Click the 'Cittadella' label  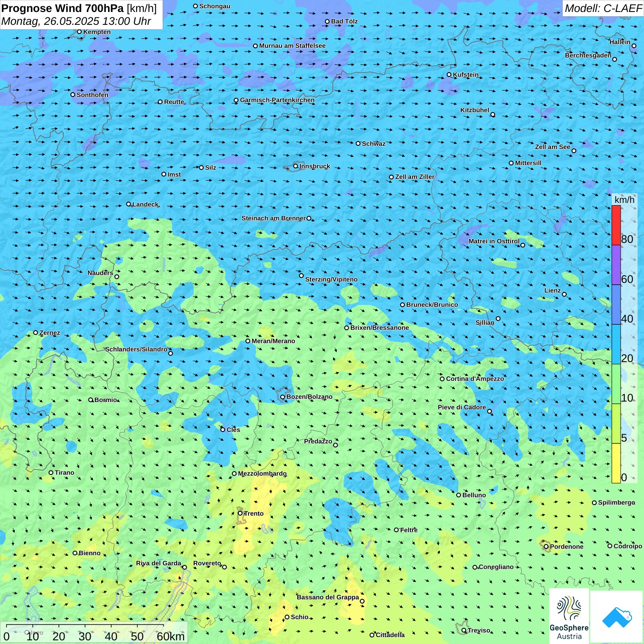click(x=391, y=635)
